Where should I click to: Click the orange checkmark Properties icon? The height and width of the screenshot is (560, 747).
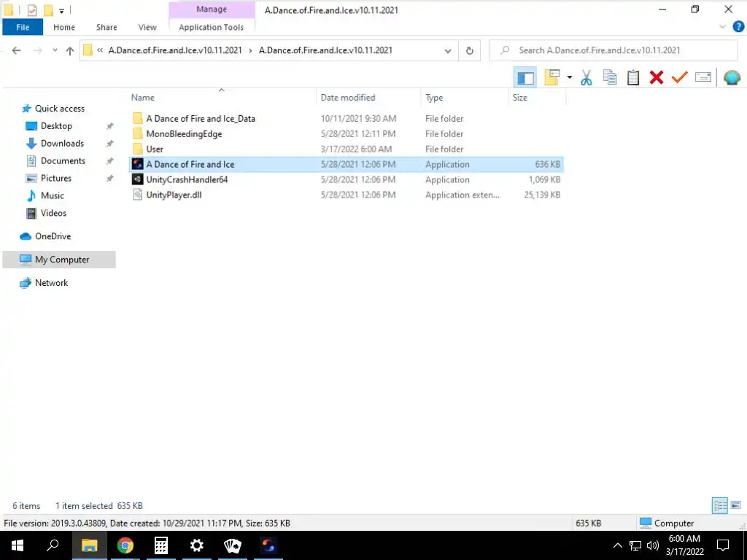(x=679, y=77)
